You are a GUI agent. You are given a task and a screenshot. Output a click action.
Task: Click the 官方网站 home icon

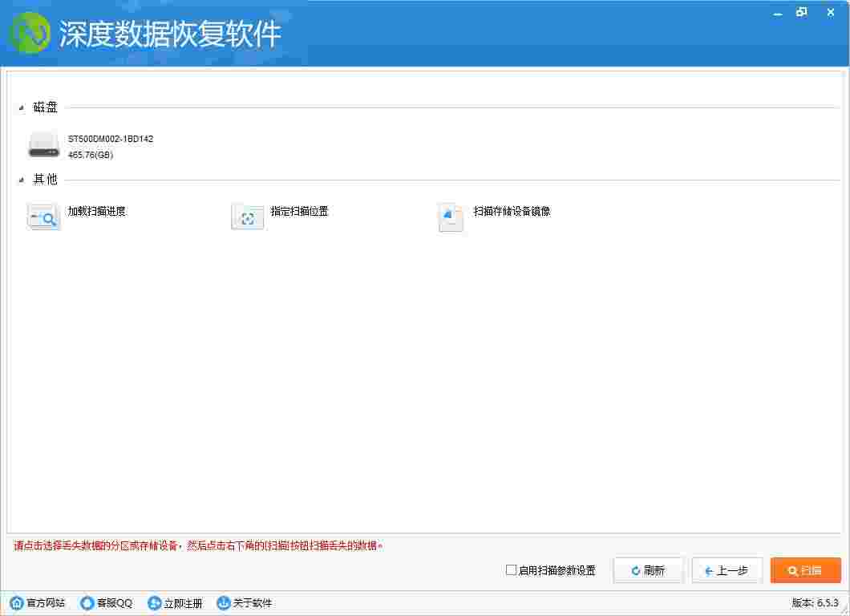(x=17, y=602)
